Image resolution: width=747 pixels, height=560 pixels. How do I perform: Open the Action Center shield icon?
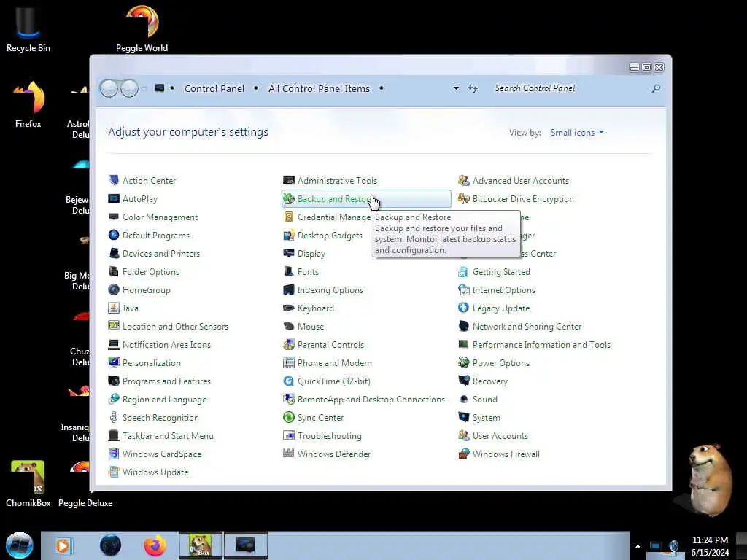(x=113, y=180)
